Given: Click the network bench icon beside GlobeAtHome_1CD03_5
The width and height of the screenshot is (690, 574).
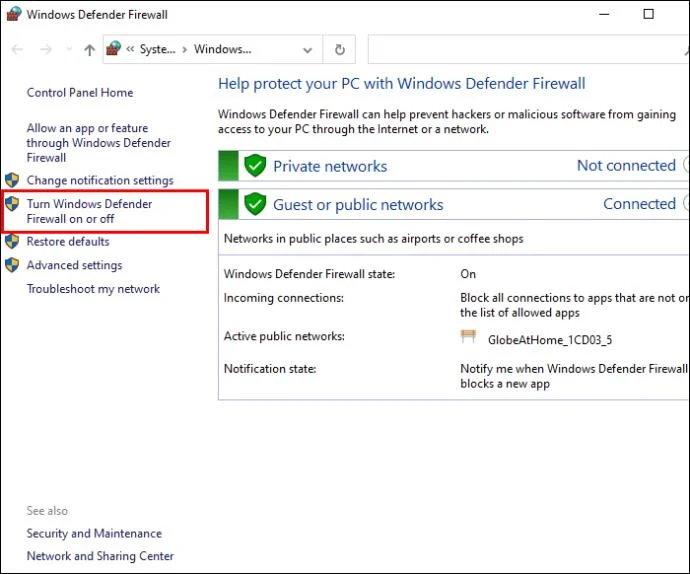Looking at the screenshot, I should click(x=468, y=337).
